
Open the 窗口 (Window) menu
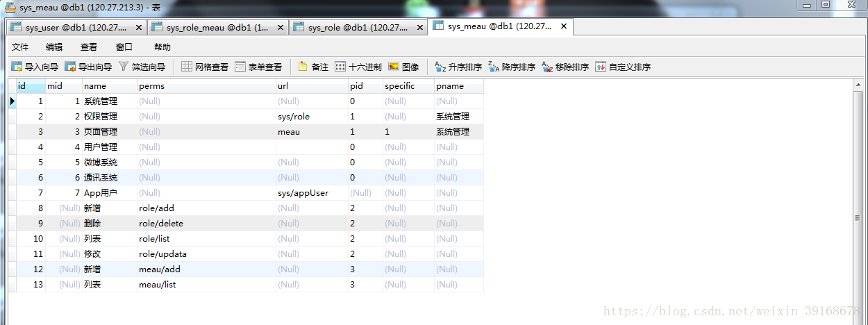point(124,47)
